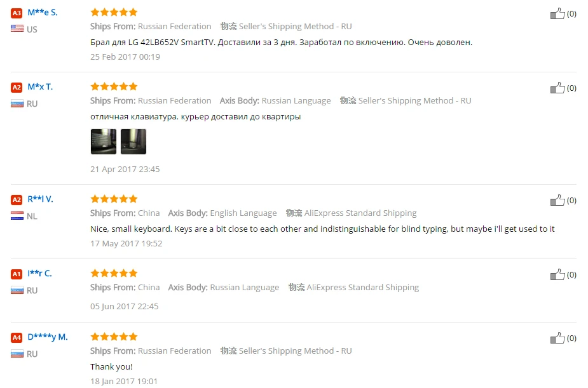
Task: Click the five-star rating of M**e S. review
Action: (114, 12)
